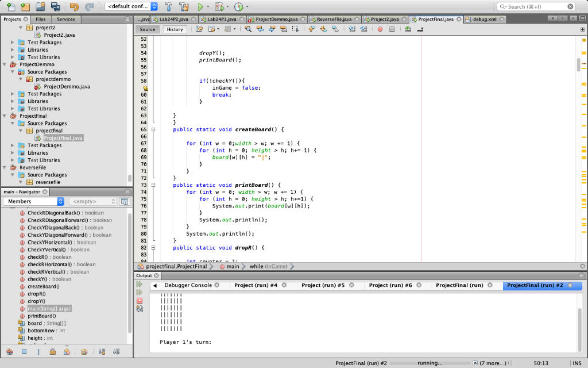Click the Search field at the top right
Viewport: 588px width, 368px height.
(x=536, y=6)
